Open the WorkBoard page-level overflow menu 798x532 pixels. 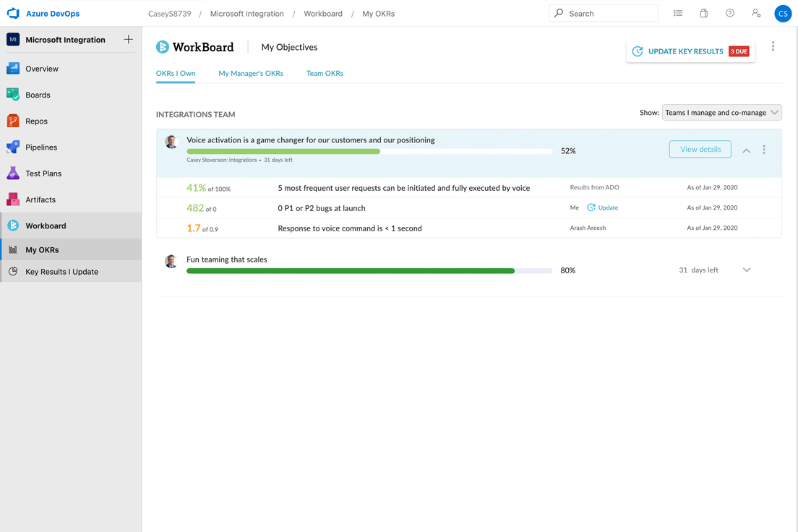point(773,46)
